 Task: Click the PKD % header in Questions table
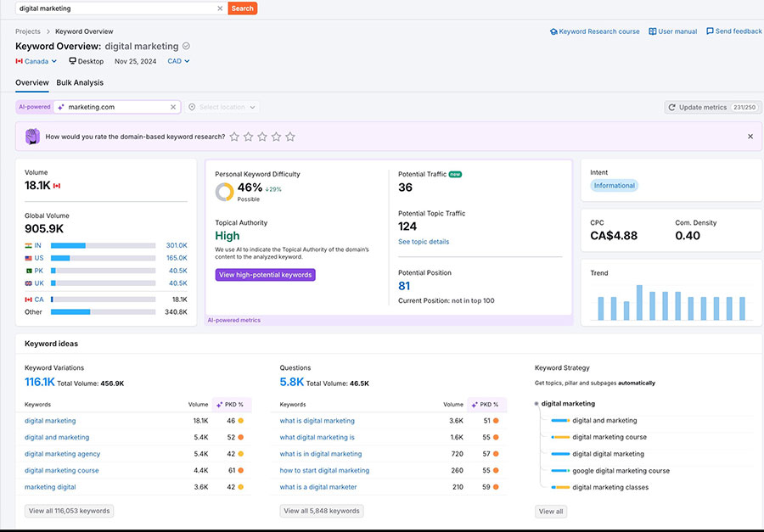pyautogui.click(x=486, y=405)
